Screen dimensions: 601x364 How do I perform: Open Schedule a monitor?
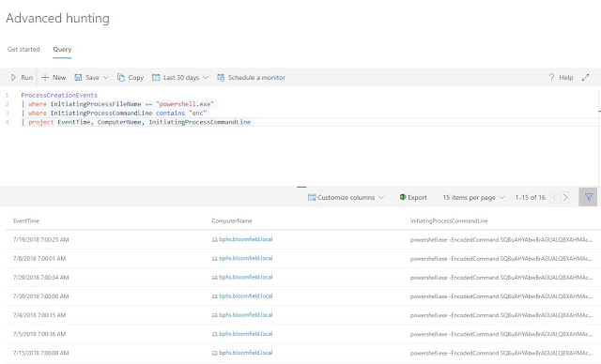(251, 78)
